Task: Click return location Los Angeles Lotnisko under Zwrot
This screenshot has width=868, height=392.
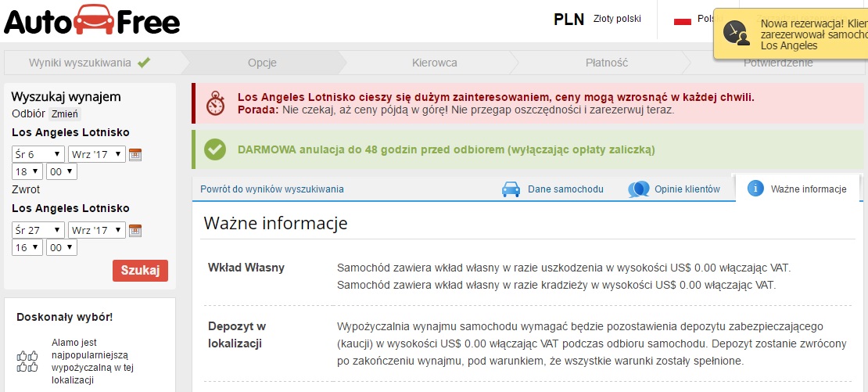Action: click(x=70, y=208)
